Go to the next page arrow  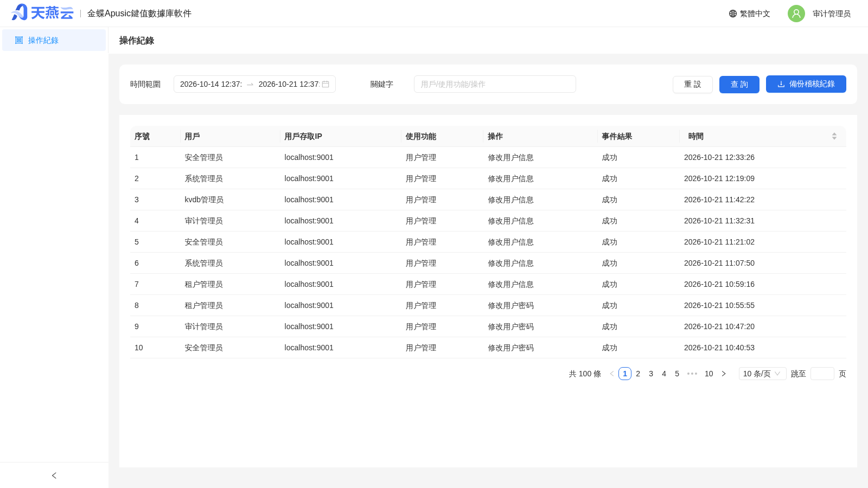(724, 374)
